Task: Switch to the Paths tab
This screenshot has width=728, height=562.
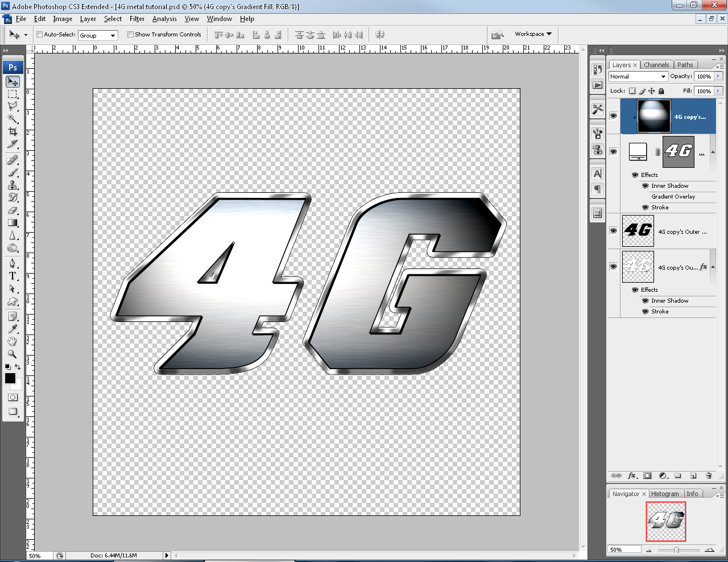Action: [685, 65]
